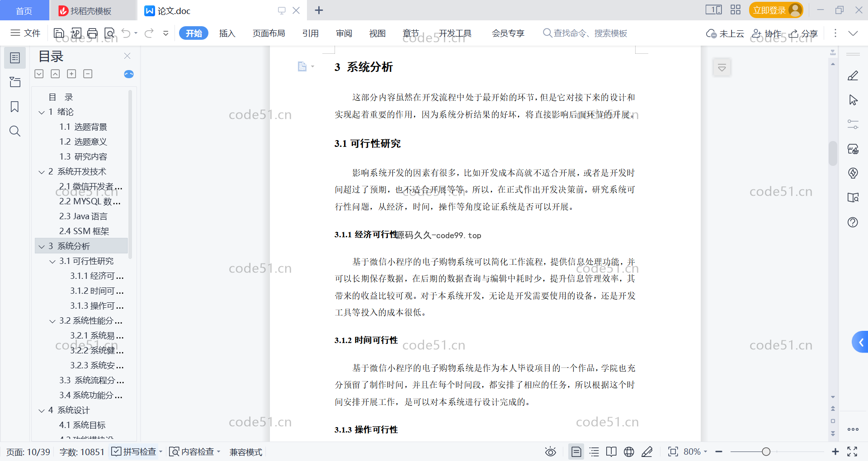Click the zoom out minus button
This screenshot has height=461, width=868.
[719, 452]
